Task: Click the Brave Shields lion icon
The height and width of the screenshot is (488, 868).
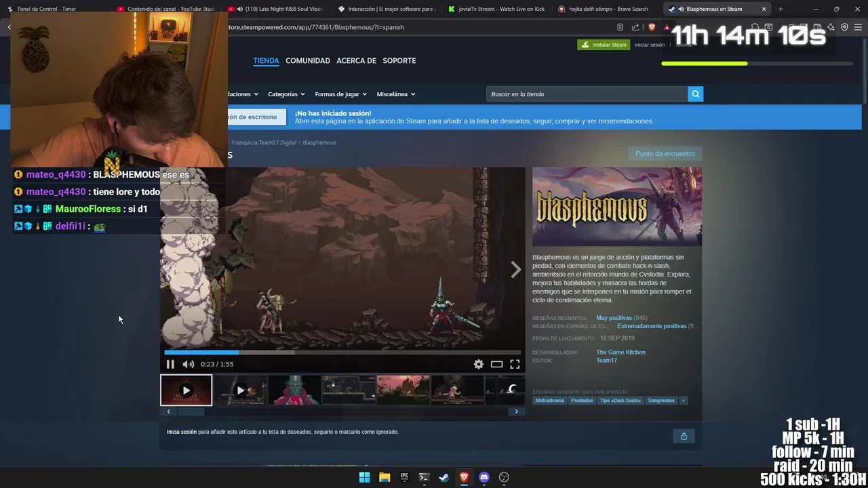Action: (x=652, y=27)
